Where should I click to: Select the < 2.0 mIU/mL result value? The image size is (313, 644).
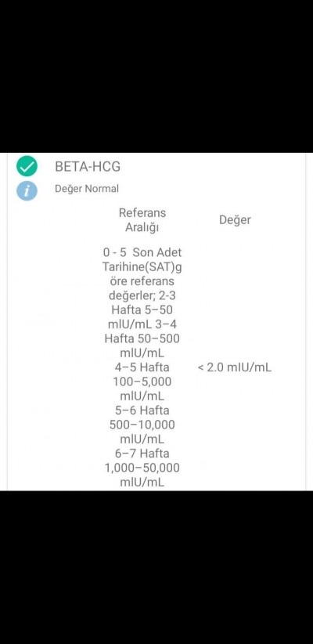coord(235,367)
